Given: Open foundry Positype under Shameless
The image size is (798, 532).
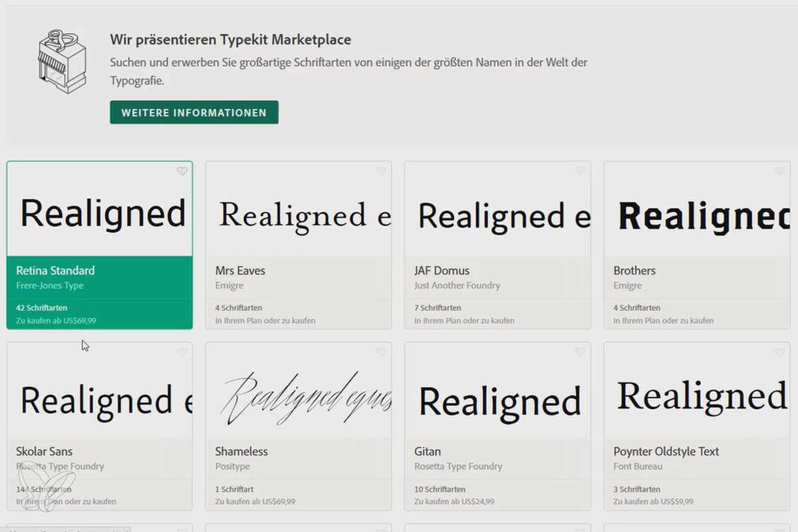Looking at the screenshot, I should (233, 467).
